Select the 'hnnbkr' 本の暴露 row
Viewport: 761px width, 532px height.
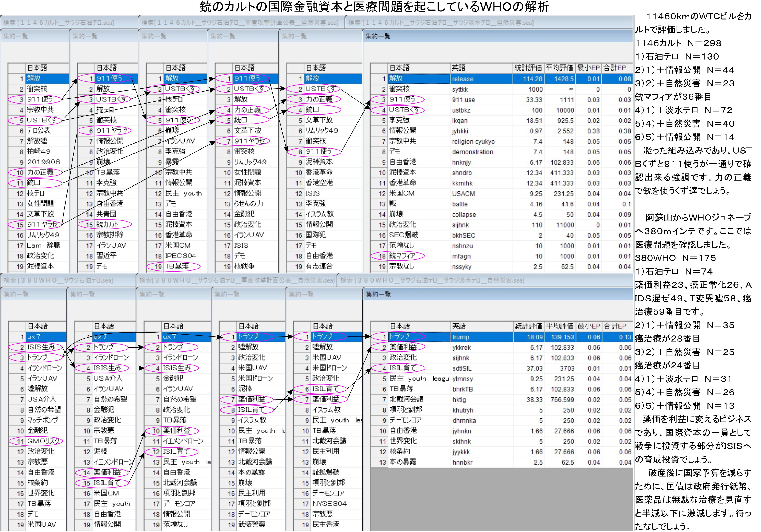[x=462, y=462]
